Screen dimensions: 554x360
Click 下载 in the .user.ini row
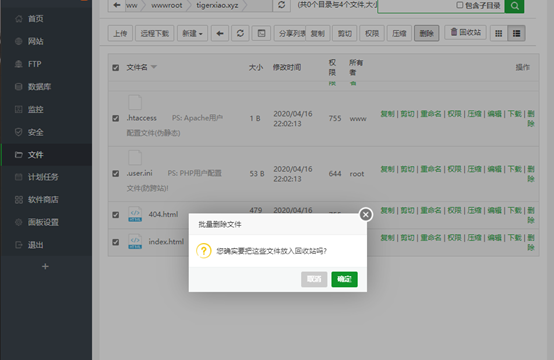coord(515,169)
